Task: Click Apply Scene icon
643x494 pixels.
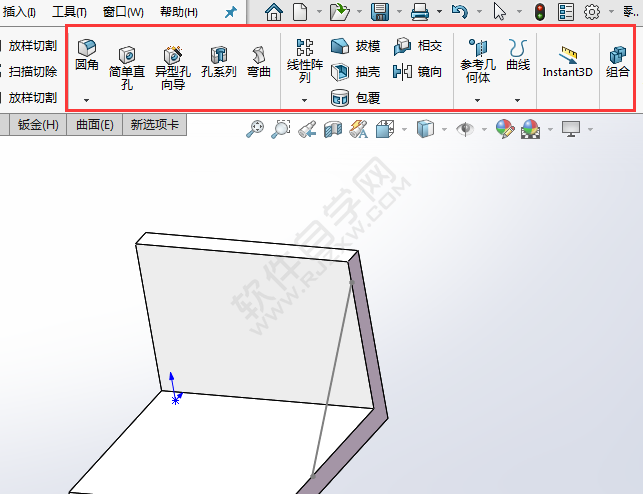Action: [530, 129]
